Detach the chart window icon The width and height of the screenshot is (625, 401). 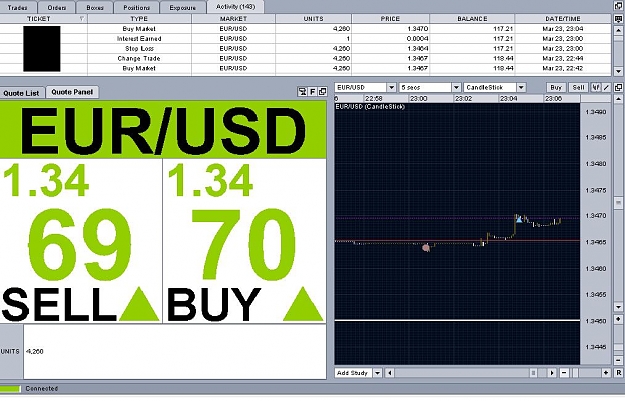click(x=619, y=87)
